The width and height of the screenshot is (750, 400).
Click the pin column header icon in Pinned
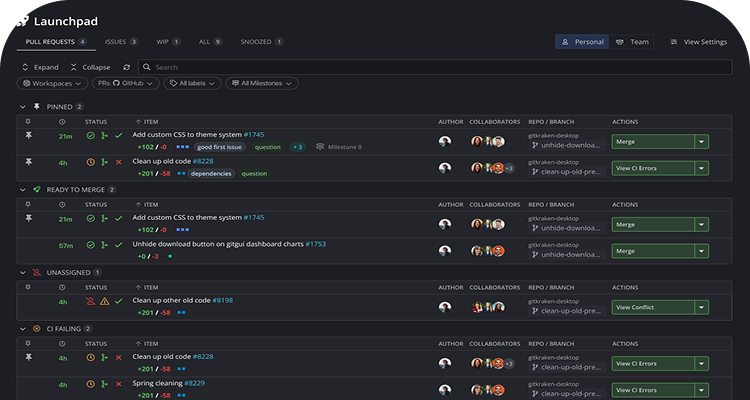pyautogui.click(x=28, y=121)
